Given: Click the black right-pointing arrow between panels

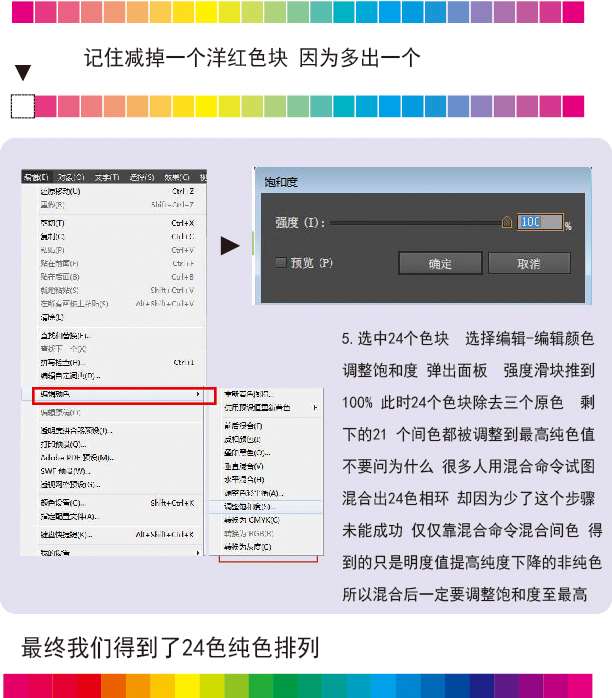Looking at the screenshot, I should tap(230, 245).
